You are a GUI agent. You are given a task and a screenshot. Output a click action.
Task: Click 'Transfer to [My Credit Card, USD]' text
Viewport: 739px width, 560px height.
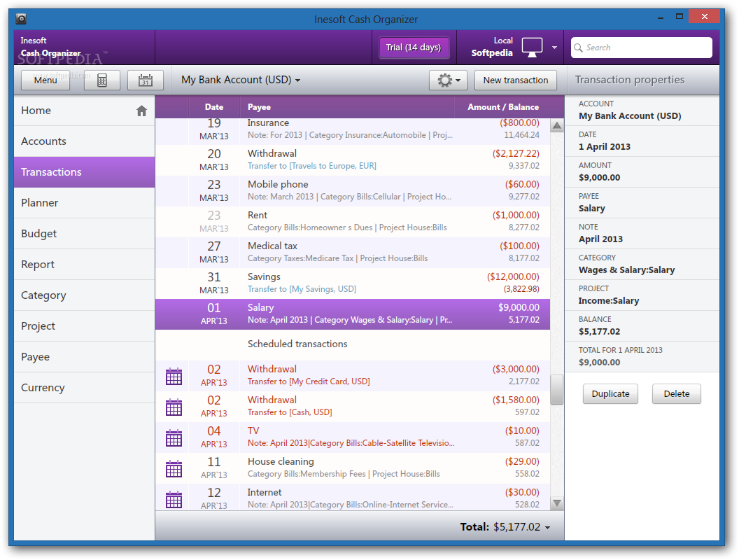coord(309,381)
